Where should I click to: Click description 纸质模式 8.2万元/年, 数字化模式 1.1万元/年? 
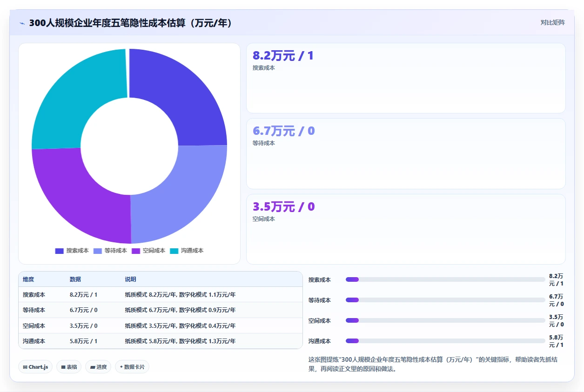tap(180, 295)
